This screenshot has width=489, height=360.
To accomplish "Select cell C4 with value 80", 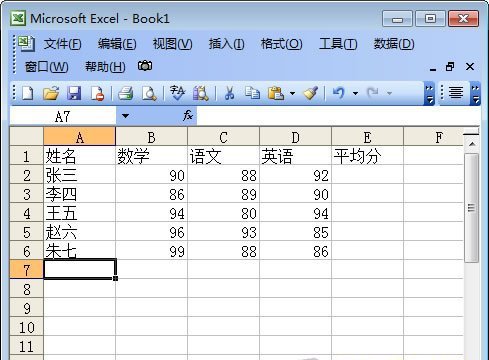I will pyautogui.click(x=223, y=212).
